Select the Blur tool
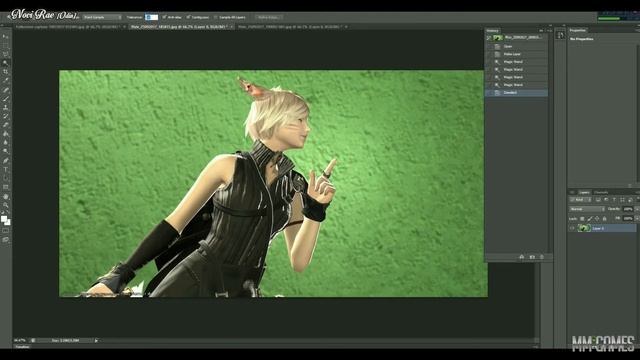640x360 pixels. coord(5,143)
